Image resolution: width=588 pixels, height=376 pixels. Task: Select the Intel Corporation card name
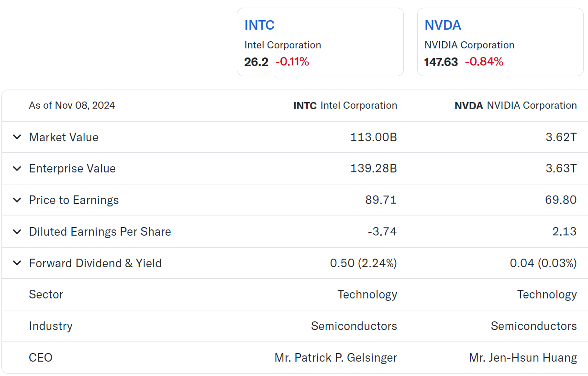[283, 45]
